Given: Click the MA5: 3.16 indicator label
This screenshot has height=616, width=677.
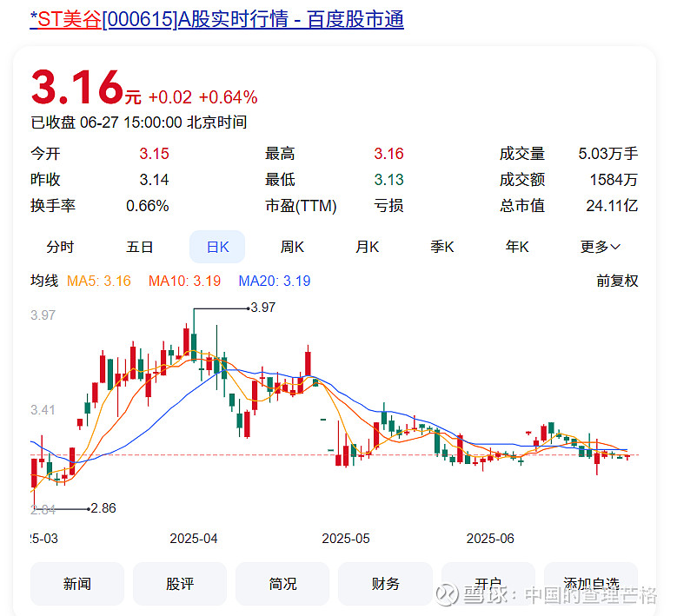Looking at the screenshot, I should point(99,281).
